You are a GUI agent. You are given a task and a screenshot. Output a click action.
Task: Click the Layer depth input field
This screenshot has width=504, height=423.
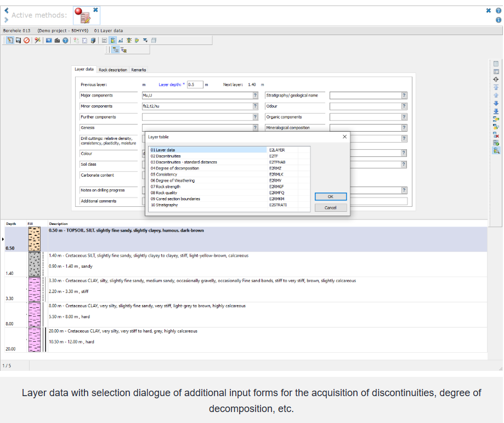[x=195, y=84]
